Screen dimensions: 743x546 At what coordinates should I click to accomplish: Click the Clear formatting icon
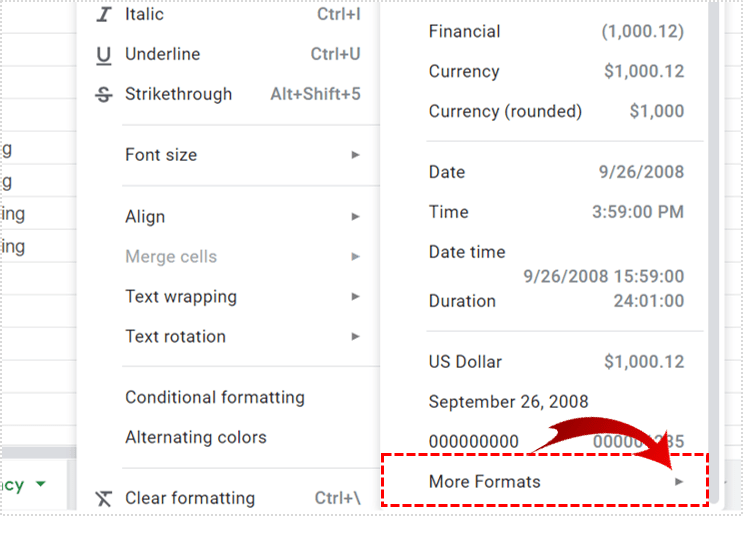[x=104, y=498]
